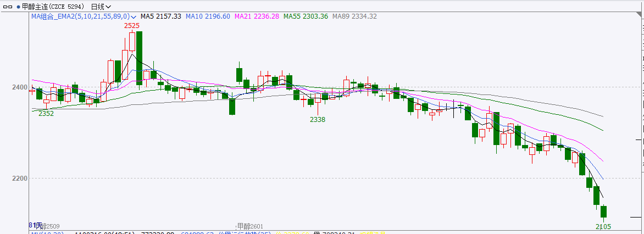
Task: Click the 甲醇主连(CZCE 5294) contract title
Action: [54, 7]
